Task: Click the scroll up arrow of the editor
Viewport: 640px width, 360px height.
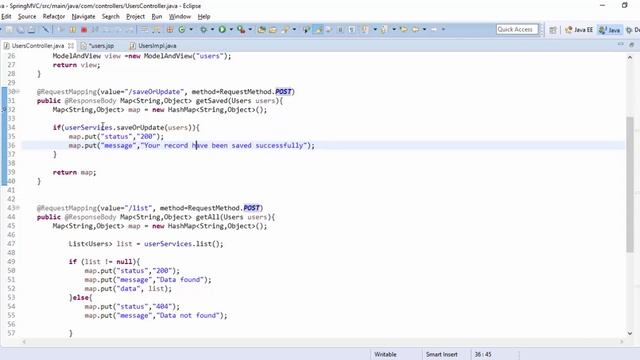Action: (630, 58)
